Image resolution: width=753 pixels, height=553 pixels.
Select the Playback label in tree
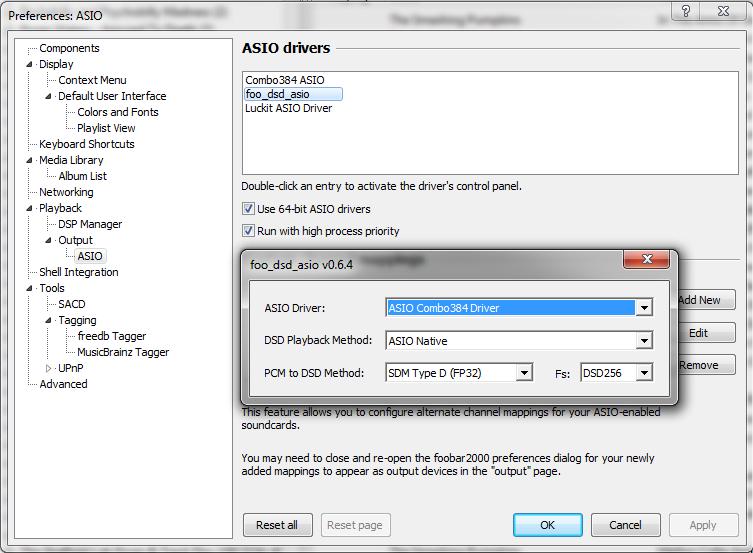(61, 208)
